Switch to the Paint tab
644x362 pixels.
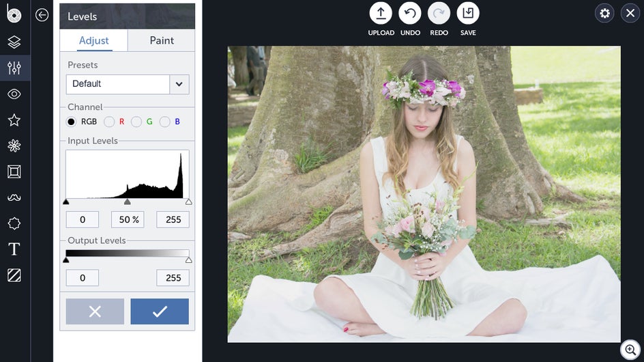point(162,40)
